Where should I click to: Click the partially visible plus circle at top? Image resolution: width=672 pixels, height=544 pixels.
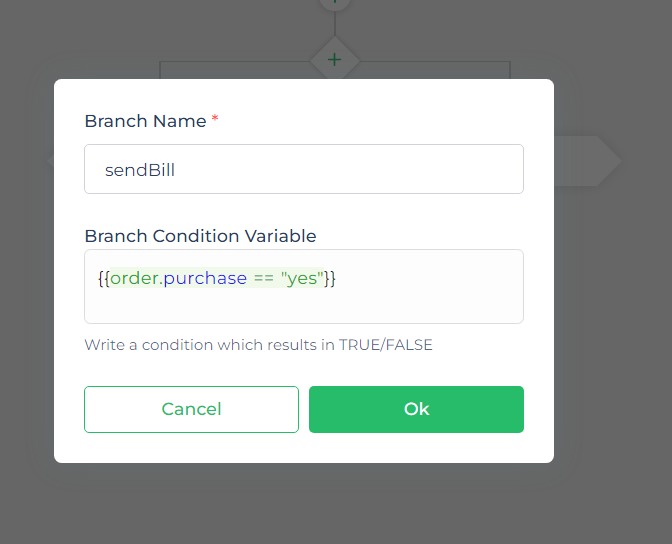click(x=335, y=3)
